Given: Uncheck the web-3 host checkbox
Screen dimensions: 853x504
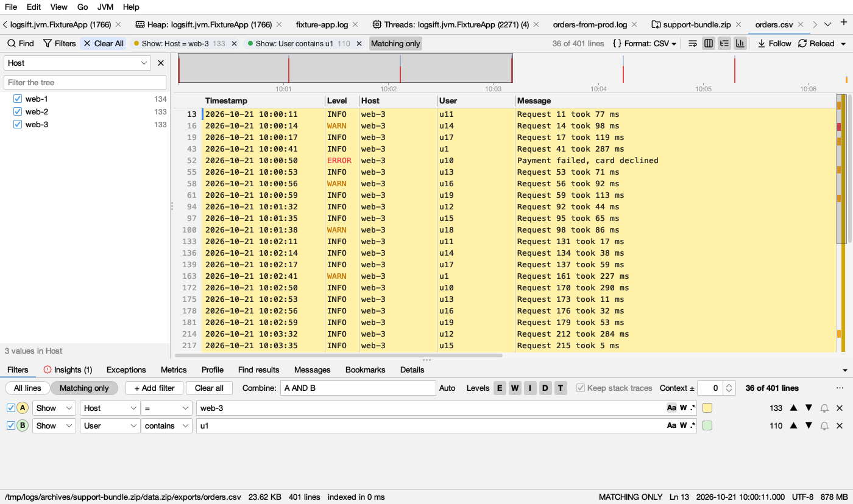Looking at the screenshot, I should 18,124.
